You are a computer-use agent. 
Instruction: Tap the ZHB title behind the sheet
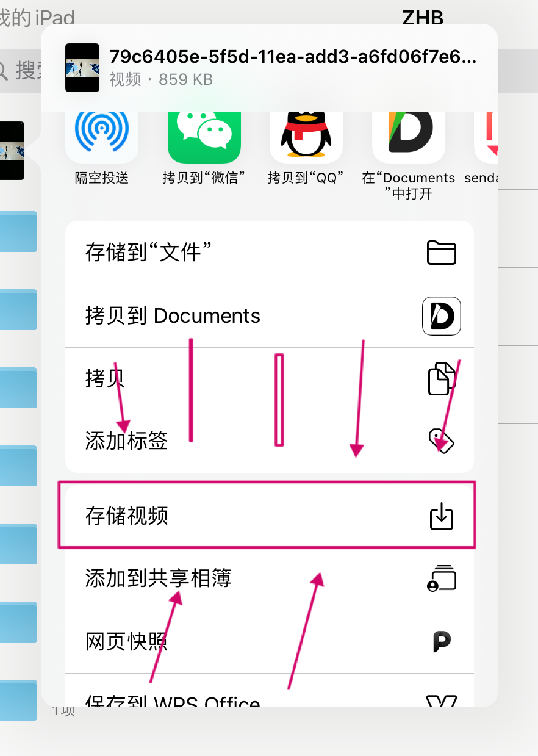[x=423, y=17]
